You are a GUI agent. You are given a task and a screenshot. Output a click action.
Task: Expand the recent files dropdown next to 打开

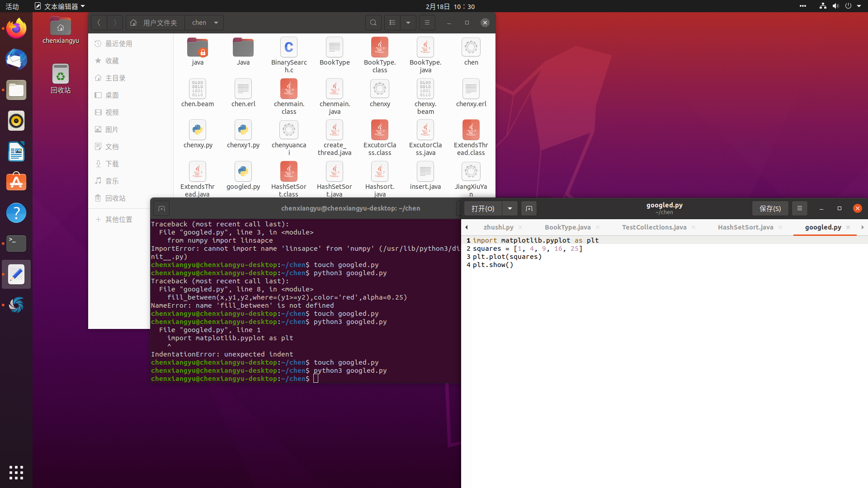510,208
